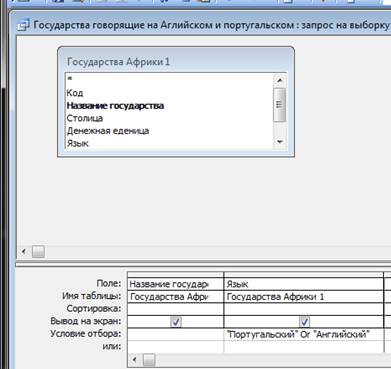Click field list scrollbar up arrow
391x369 pixels.
(x=280, y=80)
